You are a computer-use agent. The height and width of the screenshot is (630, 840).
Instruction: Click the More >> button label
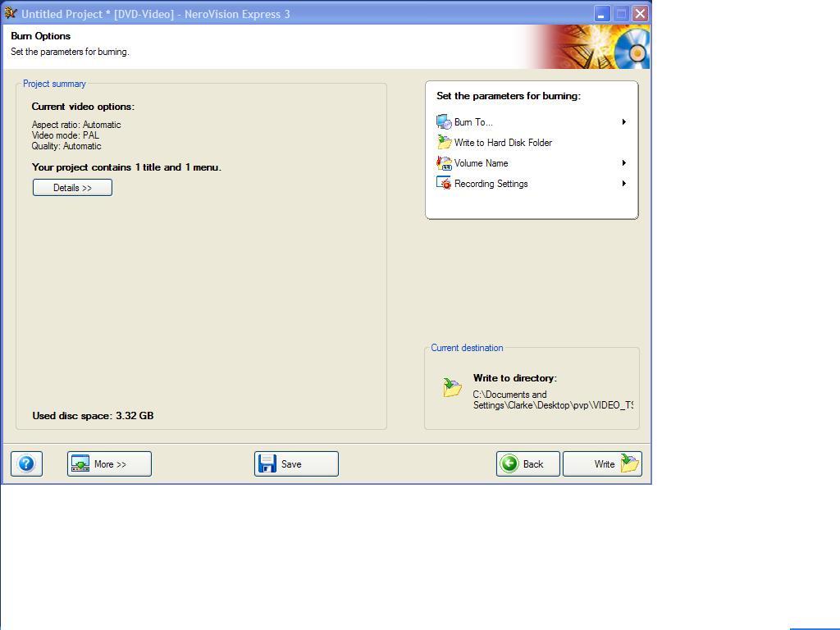click(x=111, y=464)
